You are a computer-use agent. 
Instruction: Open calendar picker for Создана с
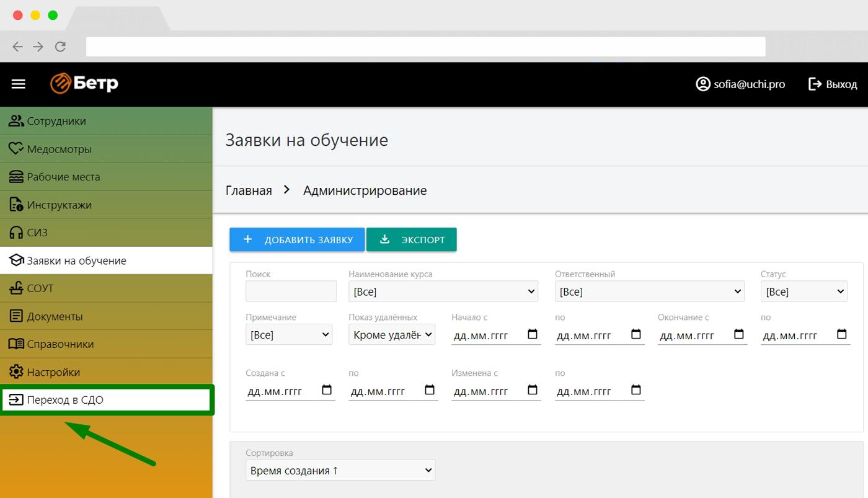[x=327, y=390]
